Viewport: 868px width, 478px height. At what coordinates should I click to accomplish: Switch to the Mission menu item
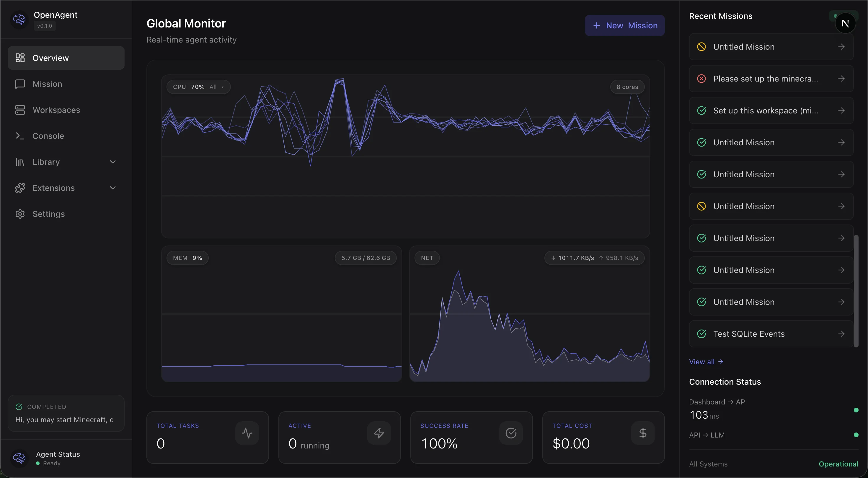pos(47,84)
